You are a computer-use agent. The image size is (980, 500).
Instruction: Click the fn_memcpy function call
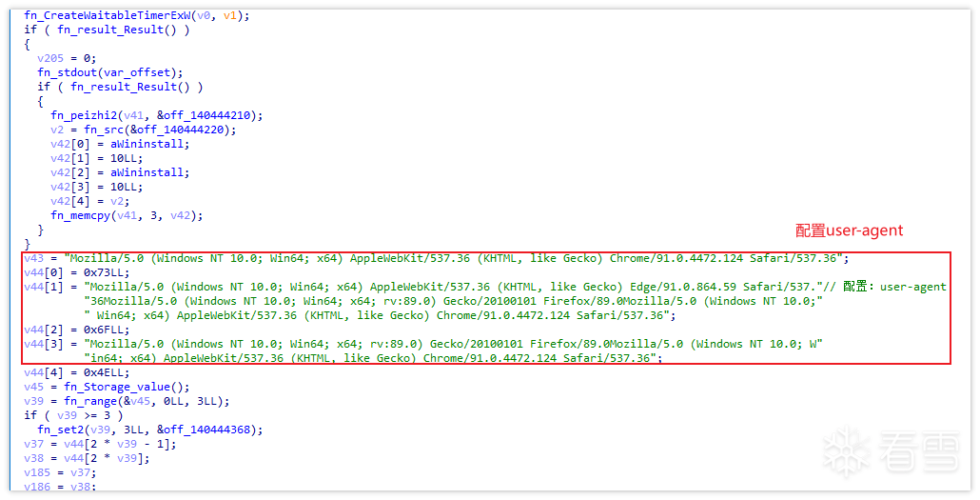[x=83, y=215]
